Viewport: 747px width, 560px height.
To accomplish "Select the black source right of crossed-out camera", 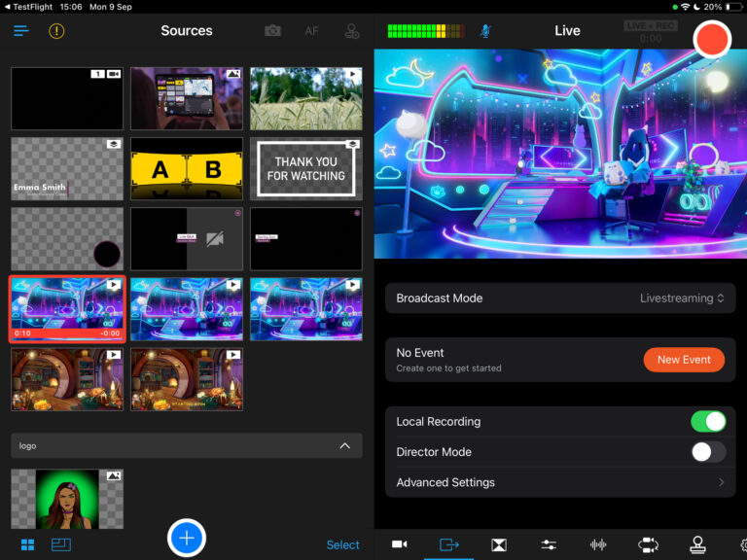I will 306,239.
